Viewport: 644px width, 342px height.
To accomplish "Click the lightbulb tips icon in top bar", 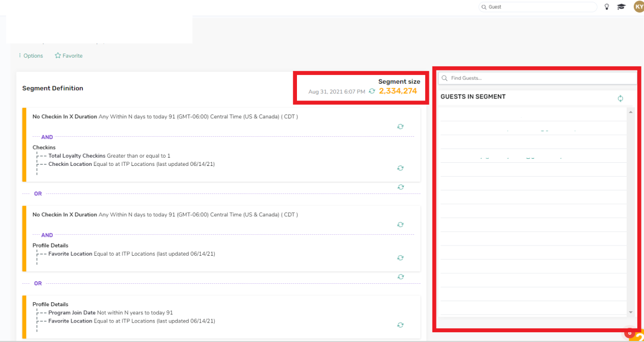I will point(606,7).
